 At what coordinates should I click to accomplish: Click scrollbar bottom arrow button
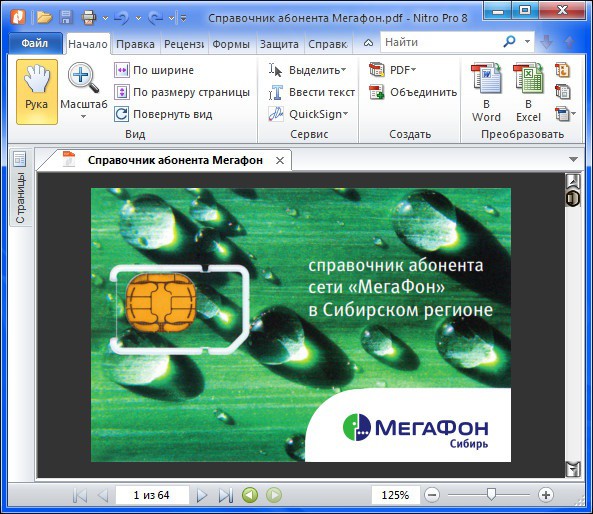[573, 469]
